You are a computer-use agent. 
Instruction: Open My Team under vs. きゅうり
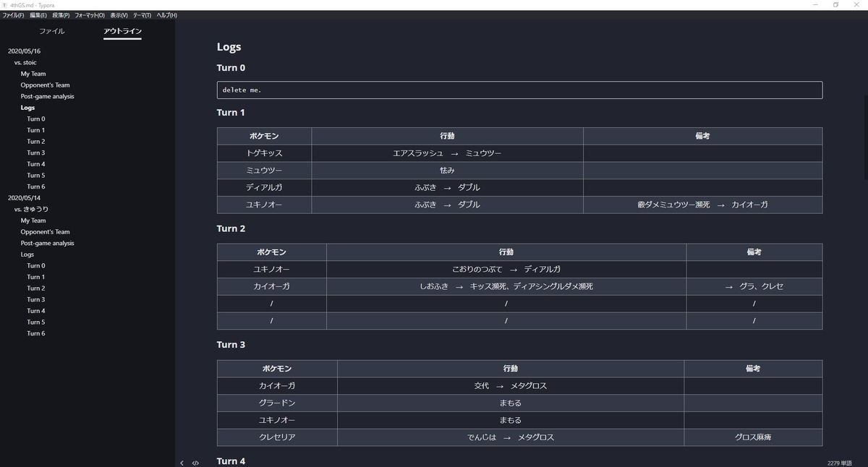[33, 220]
